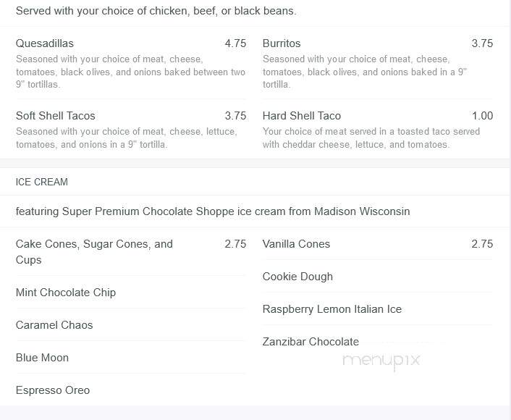Pick the Cookie Dough flavor

[x=297, y=277]
